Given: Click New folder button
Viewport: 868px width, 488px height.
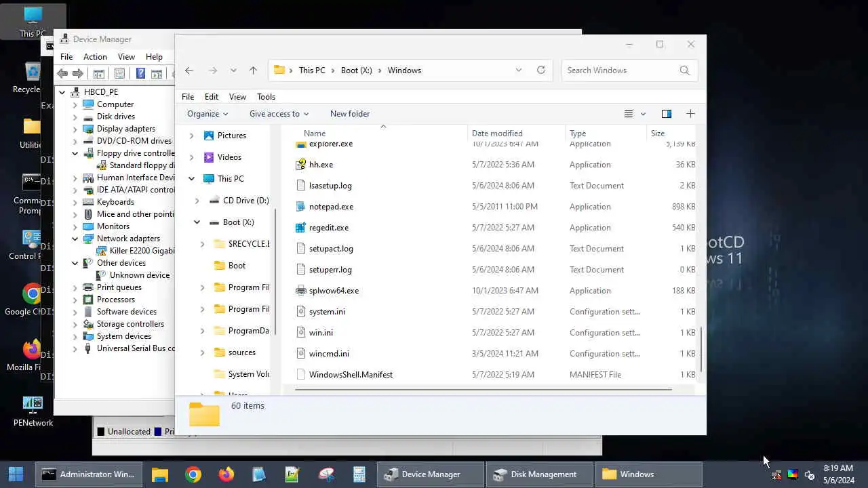Looking at the screenshot, I should (x=350, y=114).
